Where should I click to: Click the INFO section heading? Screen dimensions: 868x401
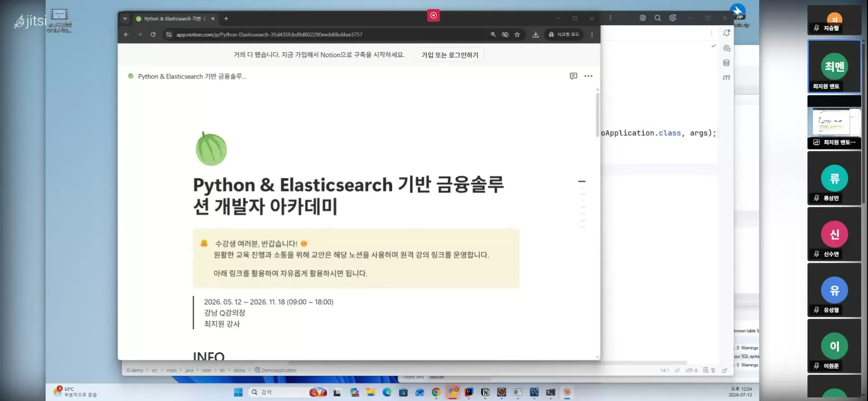pos(209,356)
